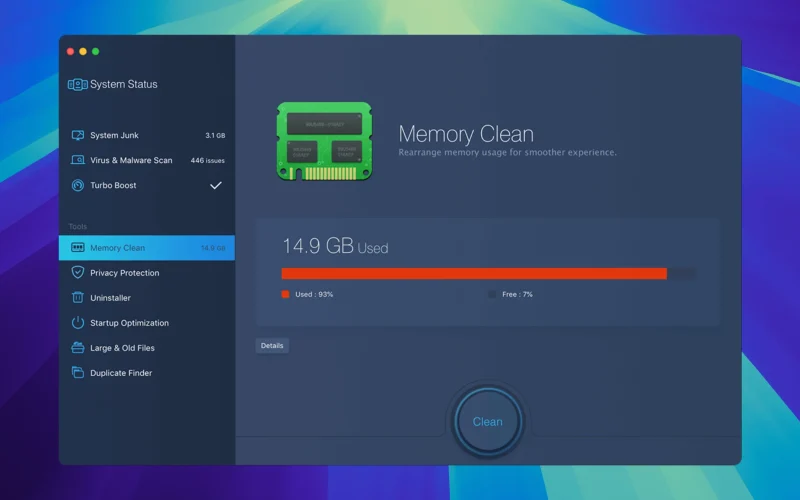800x500 pixels.
Task: Click the 14.9 GB badge in sidebar
Action: (213, 248)
